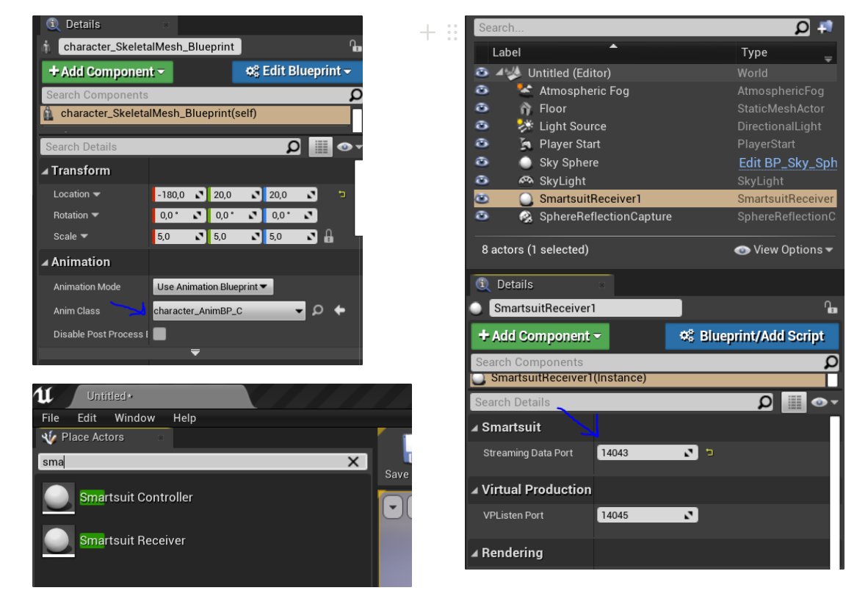868x596 pixels.
Task: Click Sky Sphere actor icon
Action: click(525, 163)
